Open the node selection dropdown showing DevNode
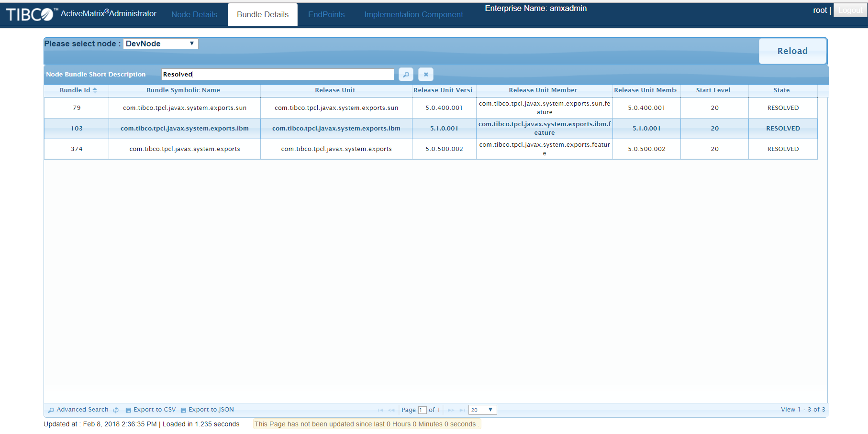Screen dimensions: 868x434 (161, 44)
